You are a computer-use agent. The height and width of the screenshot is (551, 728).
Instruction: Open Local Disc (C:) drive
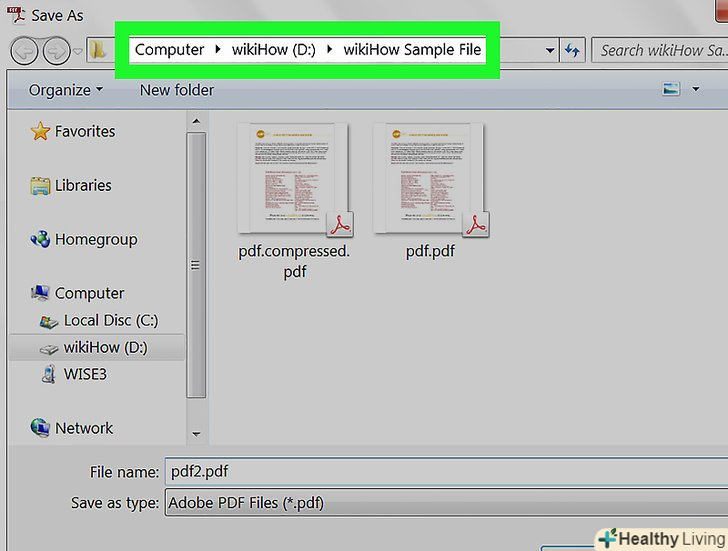tap(111, 320)
